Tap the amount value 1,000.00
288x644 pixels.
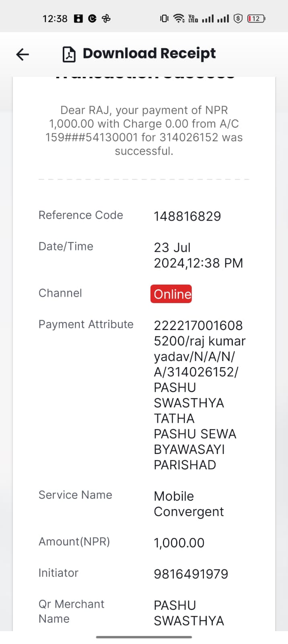179,543
